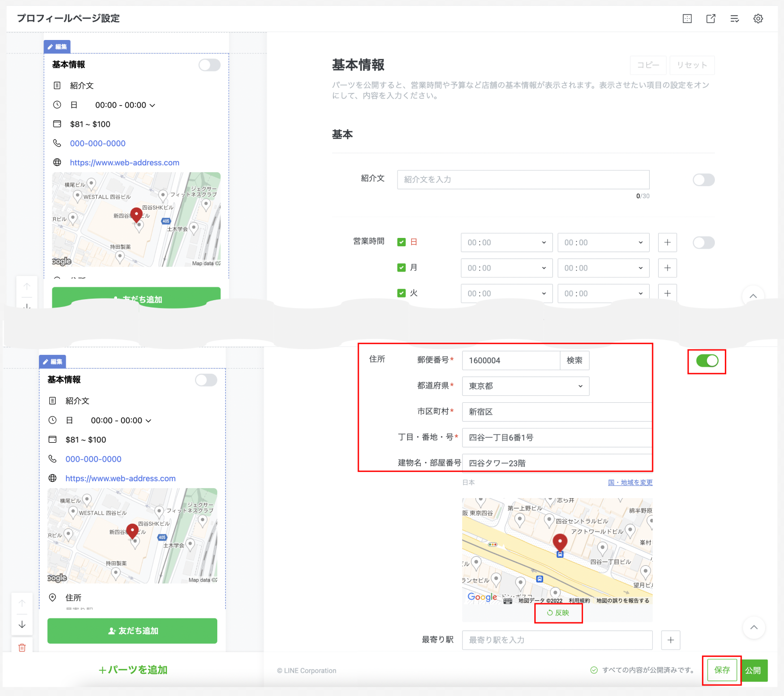Click the red trash delete icon

tap(22, 648)
